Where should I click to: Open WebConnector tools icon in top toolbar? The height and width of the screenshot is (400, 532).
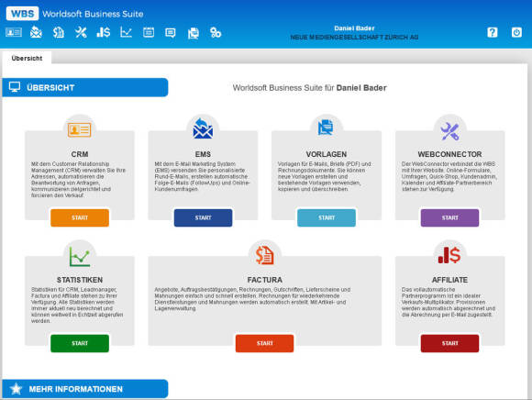click(81, 33)
